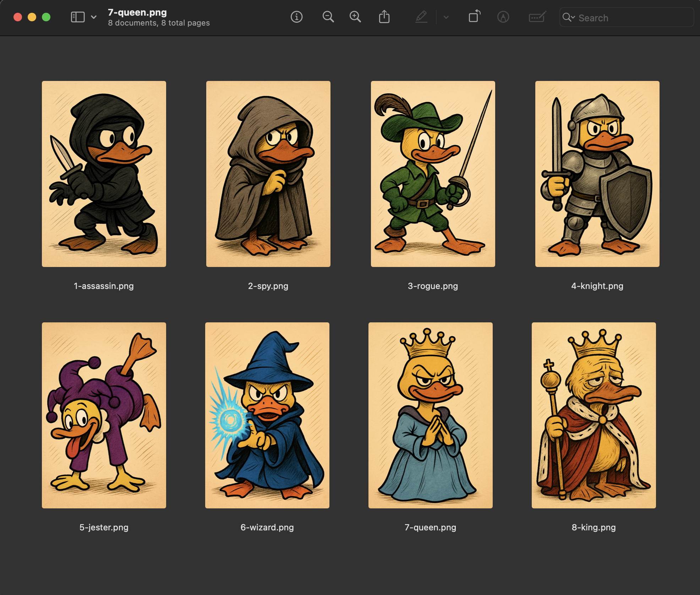The height and width of the screenshot is (595, 700).
Task: Select the 3-rogue.png duck thumbnail
Action: 433,174
